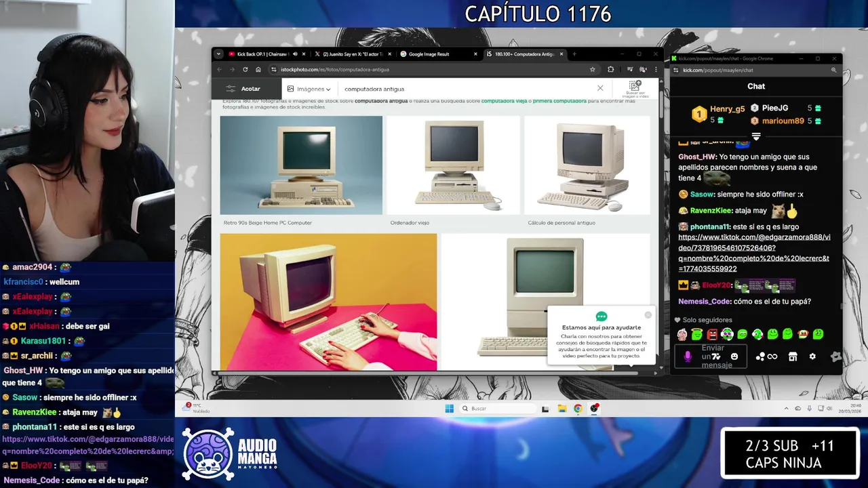
Task: Open Retro 90s Beige Home PC image
Action: 301,165
